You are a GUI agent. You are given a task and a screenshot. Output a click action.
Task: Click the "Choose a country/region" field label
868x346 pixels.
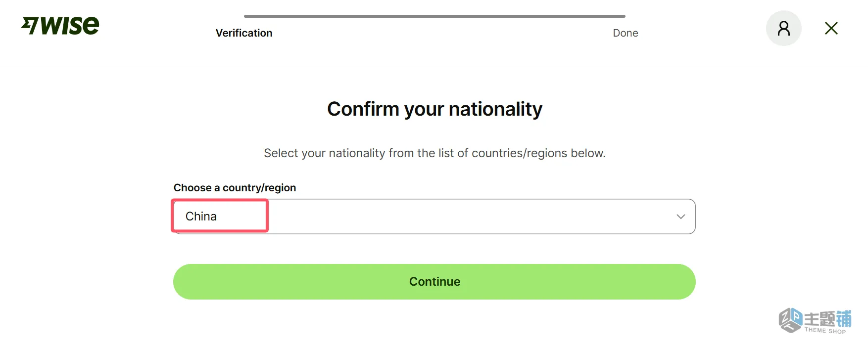235,188
